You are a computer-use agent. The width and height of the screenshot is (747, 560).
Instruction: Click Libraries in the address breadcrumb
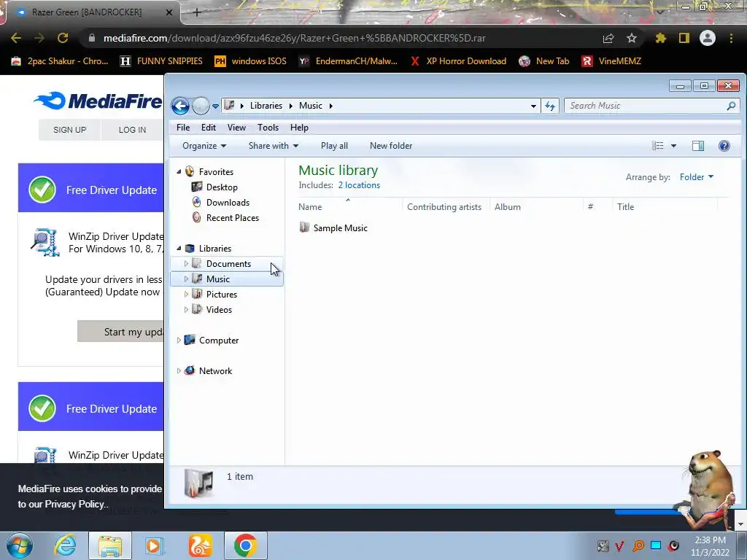pos(266,106)
